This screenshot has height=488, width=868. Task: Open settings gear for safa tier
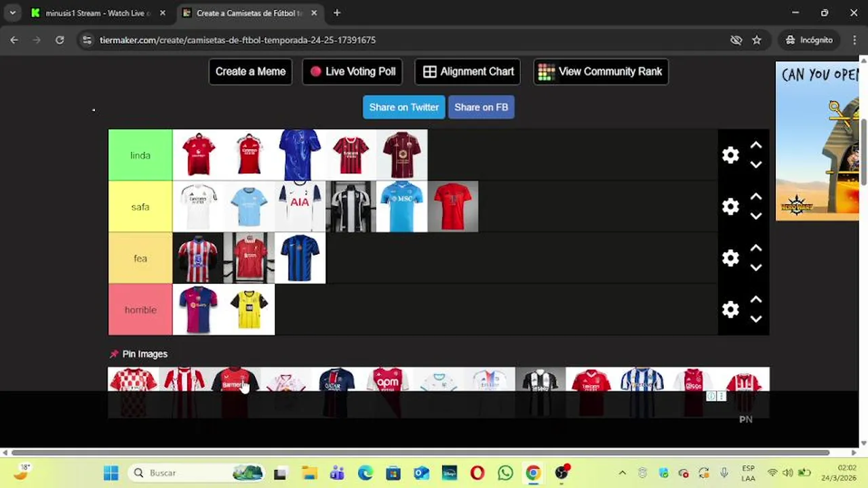(x=730, y=207)
